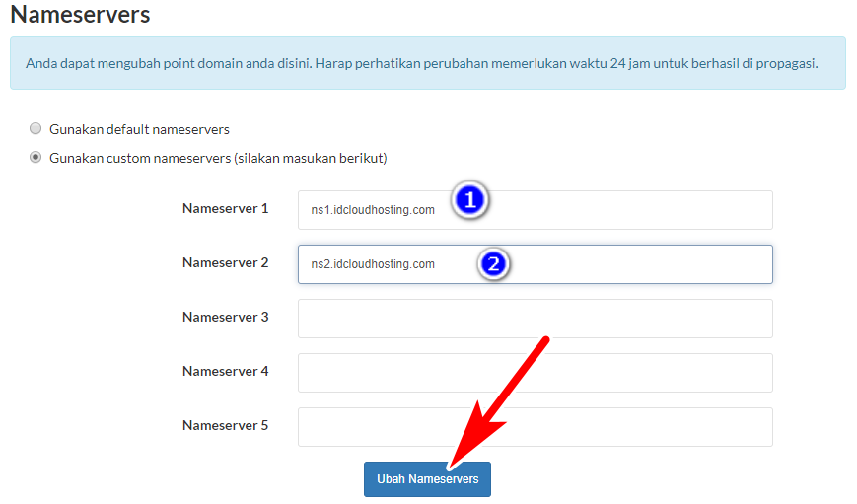Image resolution: width=857 pixels, height=504 pixels.
Task: Click into the empty Nameserver 3 field
Action: (x=536, y=319)
